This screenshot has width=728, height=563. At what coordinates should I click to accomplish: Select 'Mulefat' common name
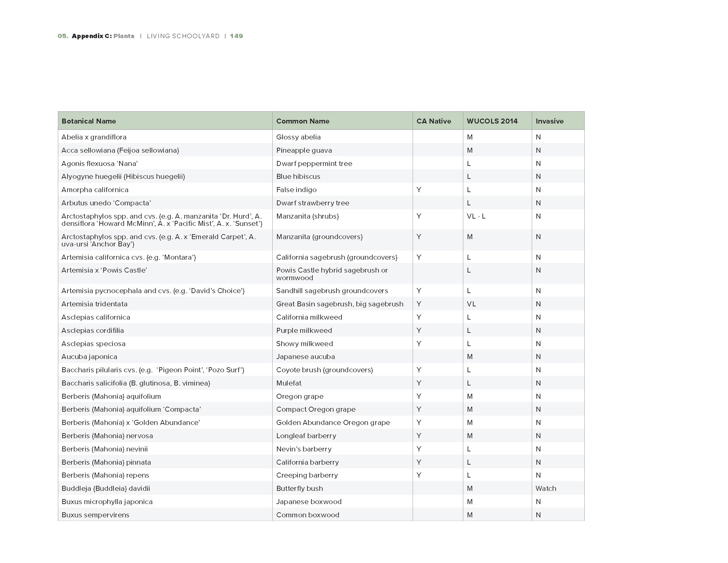pos(289,383)
